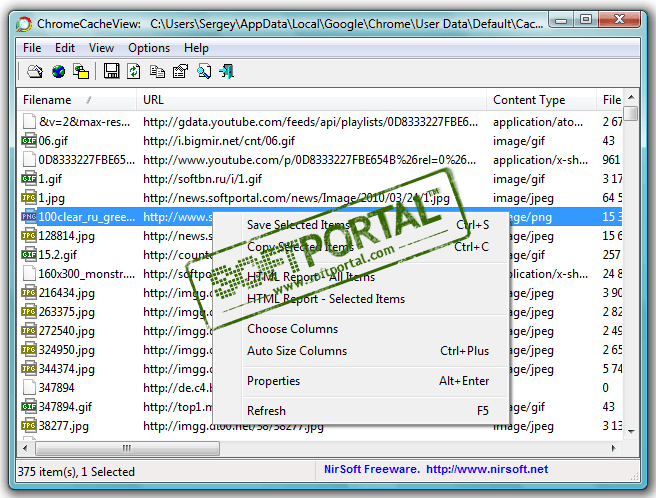Click the Properties toolbar icon
This screenshot has height=498, width=656.
(x=181, y=72)
